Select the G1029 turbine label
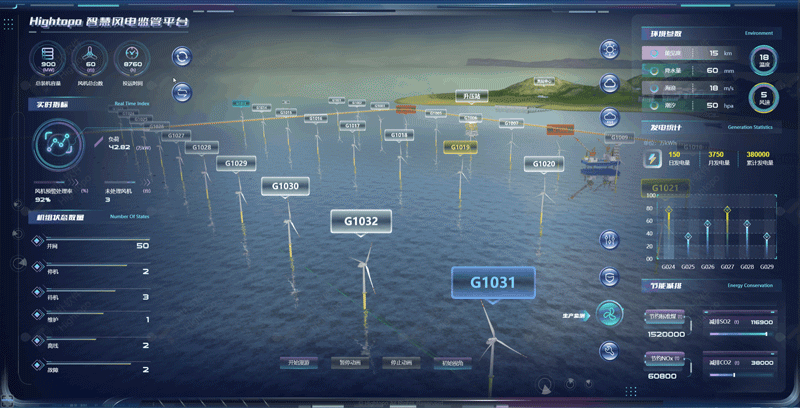The width and height of the screenshot is (800, 408). tap(236, 163)
